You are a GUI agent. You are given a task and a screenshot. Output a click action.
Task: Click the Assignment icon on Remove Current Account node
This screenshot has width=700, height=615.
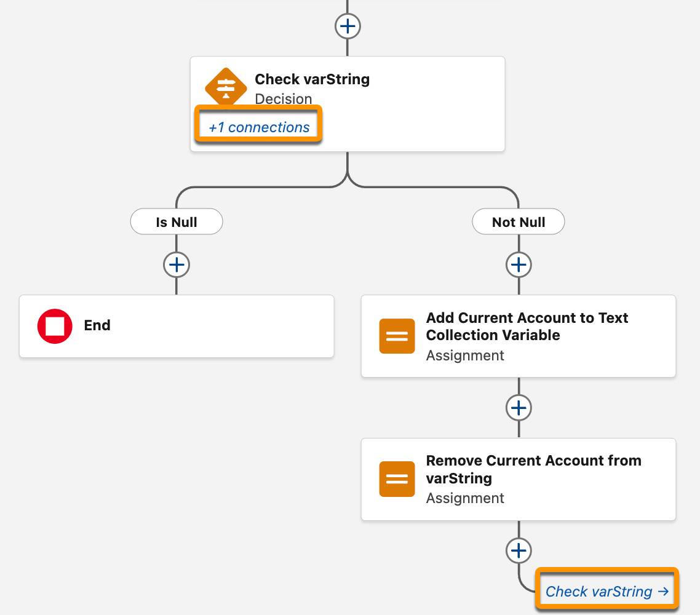point(397,479)
